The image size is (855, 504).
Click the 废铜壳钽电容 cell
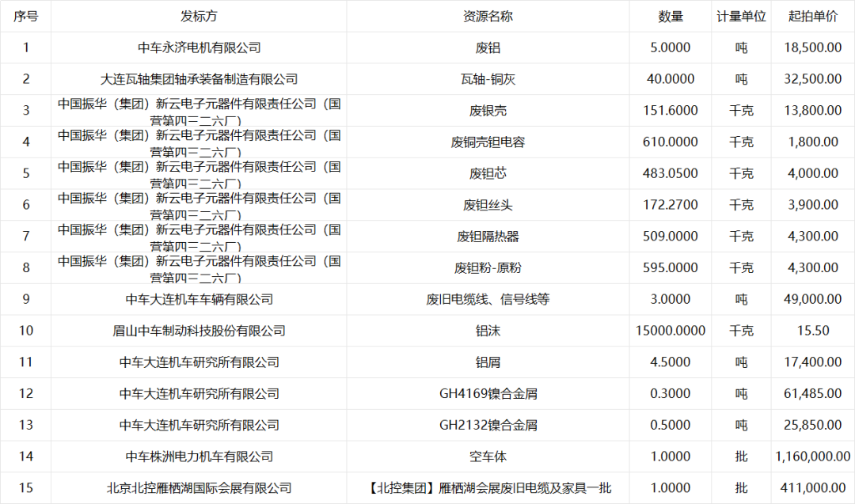click(x=488, y=142)
